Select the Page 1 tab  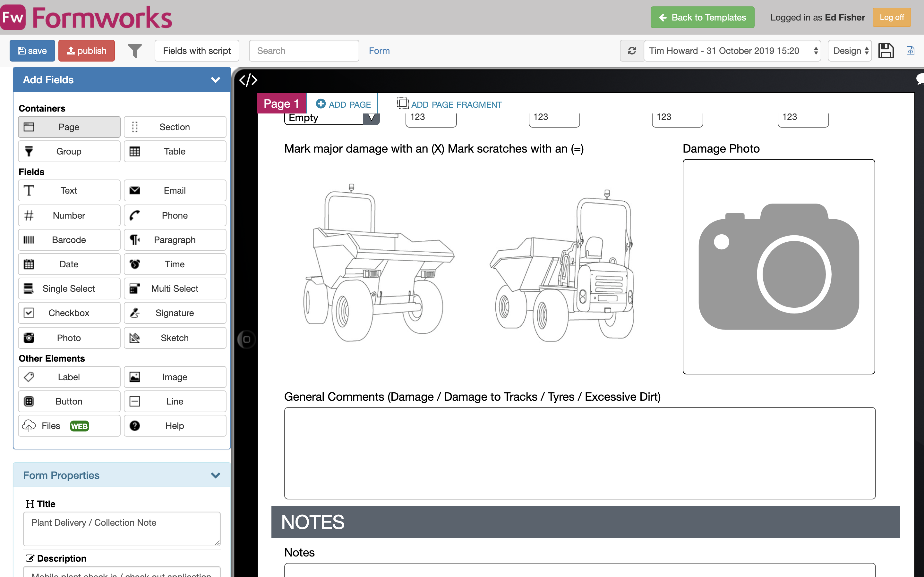point(281,104)
